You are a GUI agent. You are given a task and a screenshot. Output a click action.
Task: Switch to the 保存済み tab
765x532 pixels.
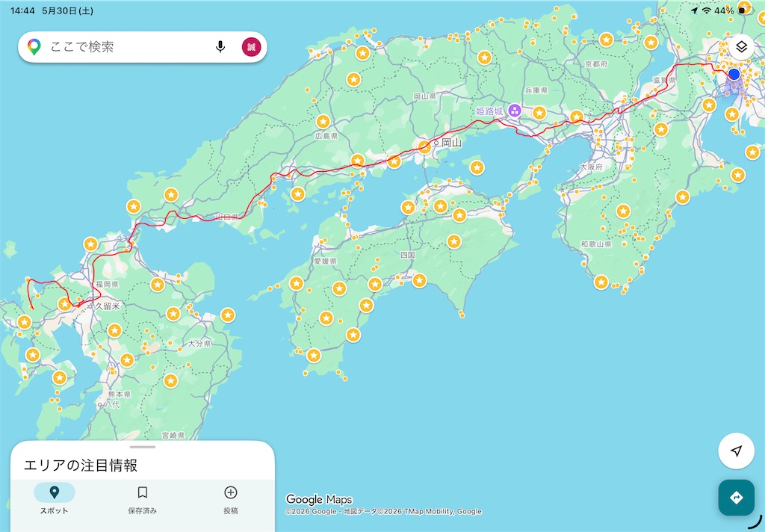[x=143, y=499]
